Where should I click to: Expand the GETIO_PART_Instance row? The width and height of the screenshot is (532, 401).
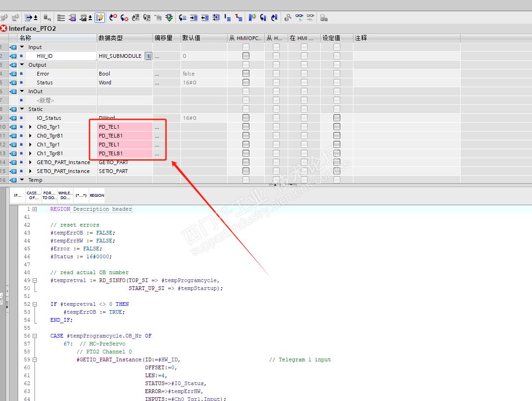(31, 162)
